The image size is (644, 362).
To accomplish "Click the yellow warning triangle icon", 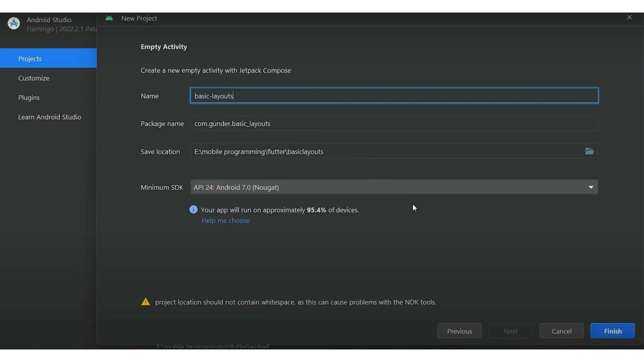I will tap(146, 302).
